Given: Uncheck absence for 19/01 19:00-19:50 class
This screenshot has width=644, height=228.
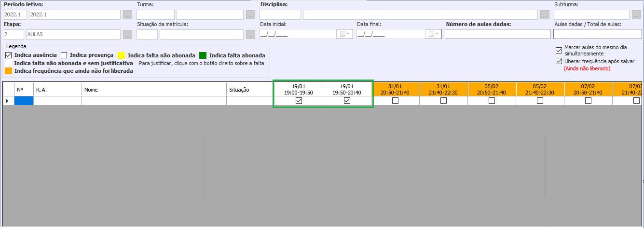Looking at the screenshot, I should tap(299, 101).
